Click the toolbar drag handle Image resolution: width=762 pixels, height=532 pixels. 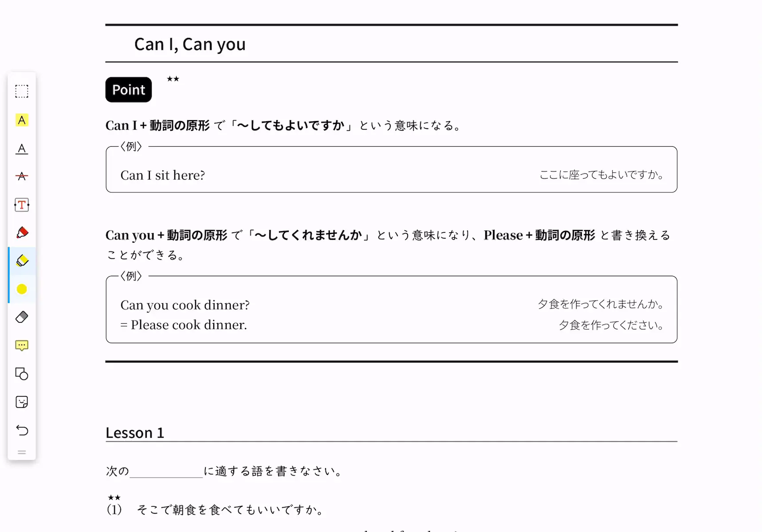coord(22,452)
